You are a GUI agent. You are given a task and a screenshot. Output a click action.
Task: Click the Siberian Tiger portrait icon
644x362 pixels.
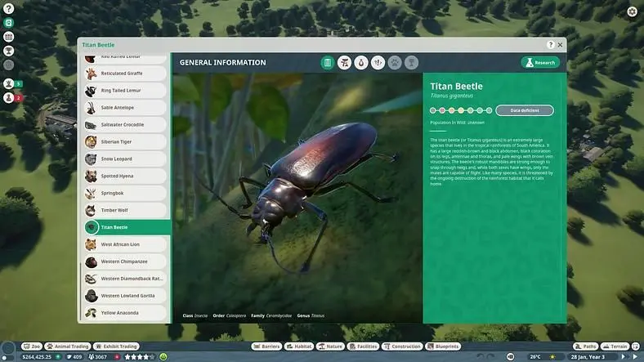click(91, 142)
